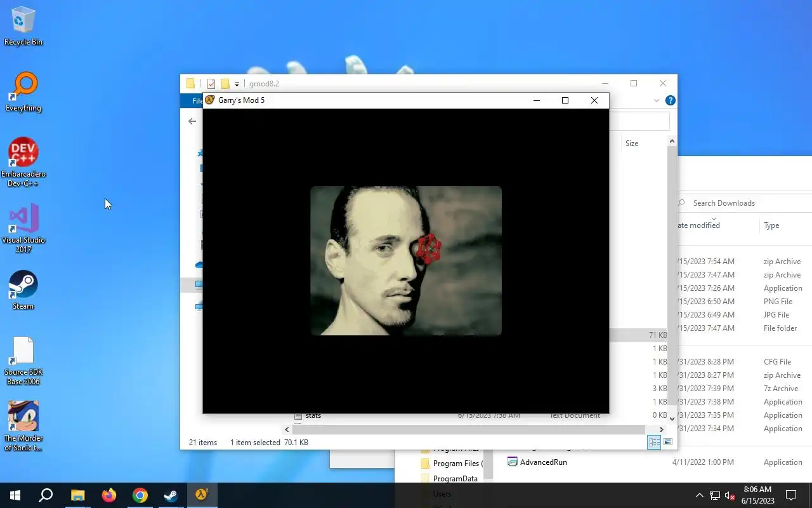Switch gmod8.2 to details view
Screen dimensions: 812x508
pos(654,442)
